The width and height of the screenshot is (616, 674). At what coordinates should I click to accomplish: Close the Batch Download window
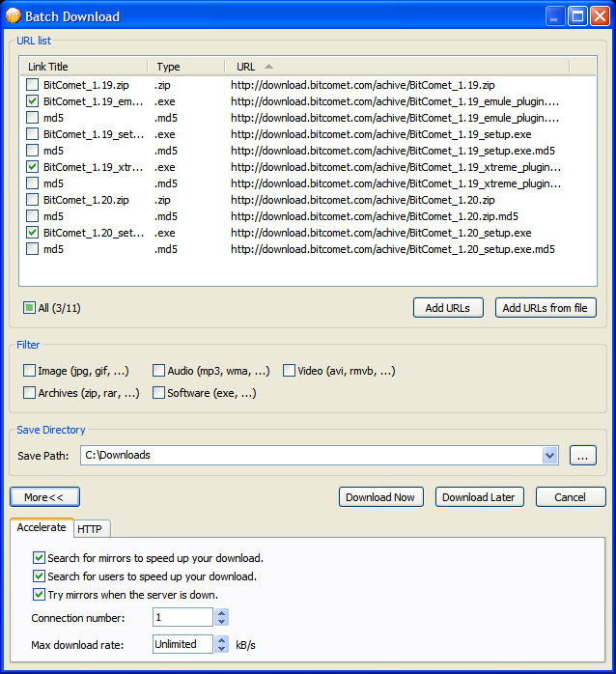[x=600, y=16]
